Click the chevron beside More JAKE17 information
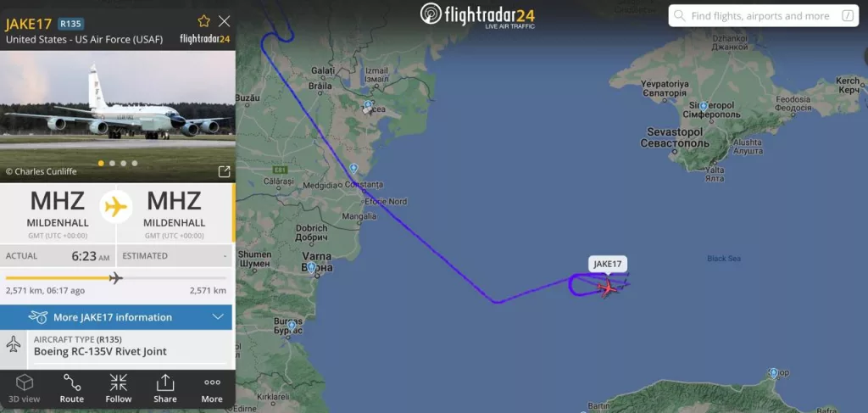Screen dimensions: 868x413 click(218, 317)
